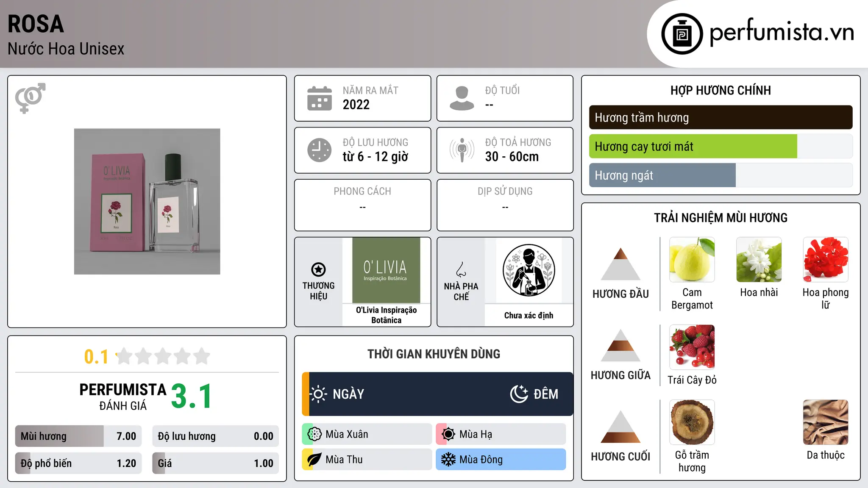Click the Hương trầm hương accord bar
Viewport: 868px width, 488px height.
coord(721,117)
